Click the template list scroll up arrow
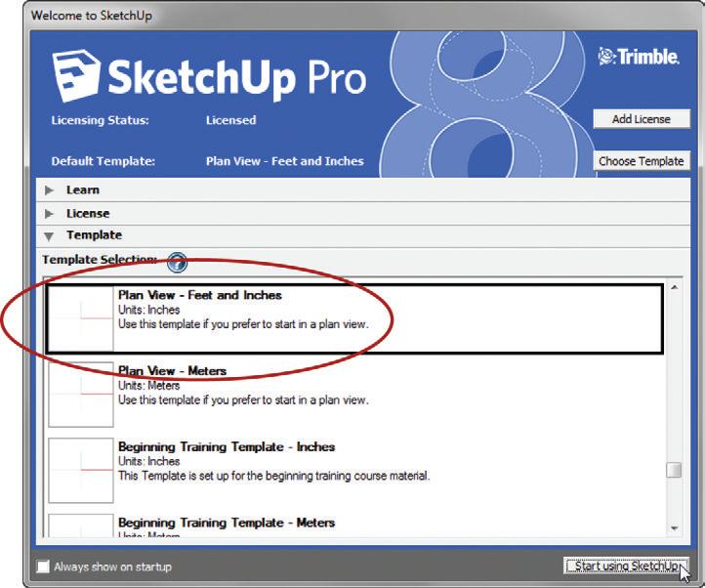The height and width of the screenshot is (588, 705). coord(675,287)
